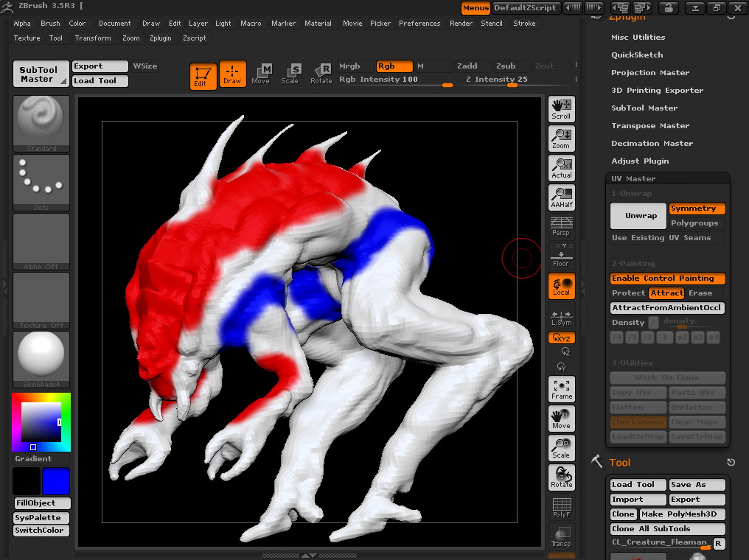Click the Unwrap button
This screenshot has width=749, height=560.
pyautogui.click(x=638, y=216)
